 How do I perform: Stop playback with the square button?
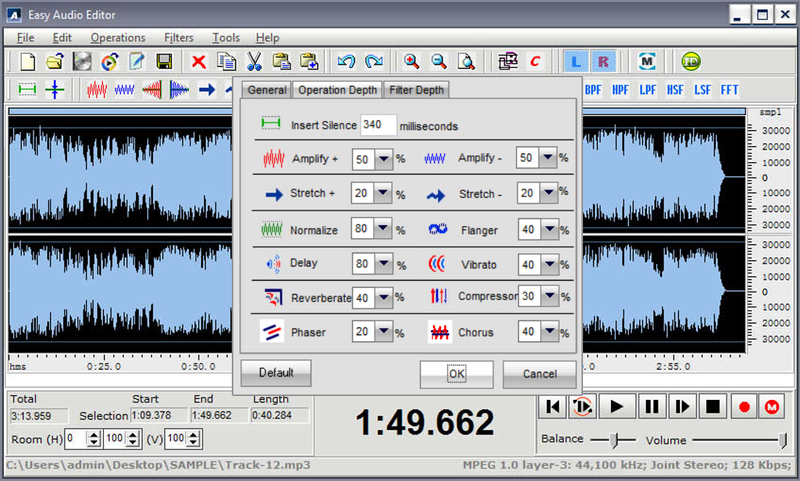point(713,407)
